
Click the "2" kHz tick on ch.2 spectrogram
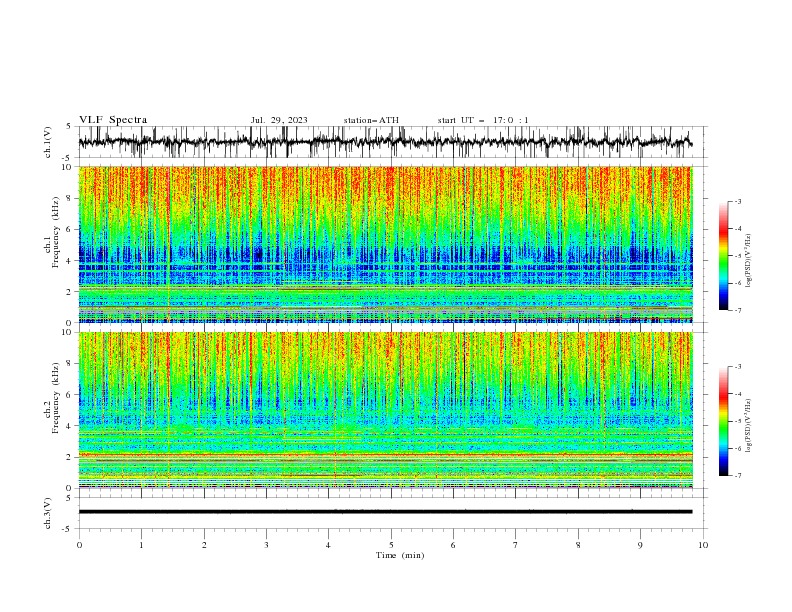click(70, 457)
